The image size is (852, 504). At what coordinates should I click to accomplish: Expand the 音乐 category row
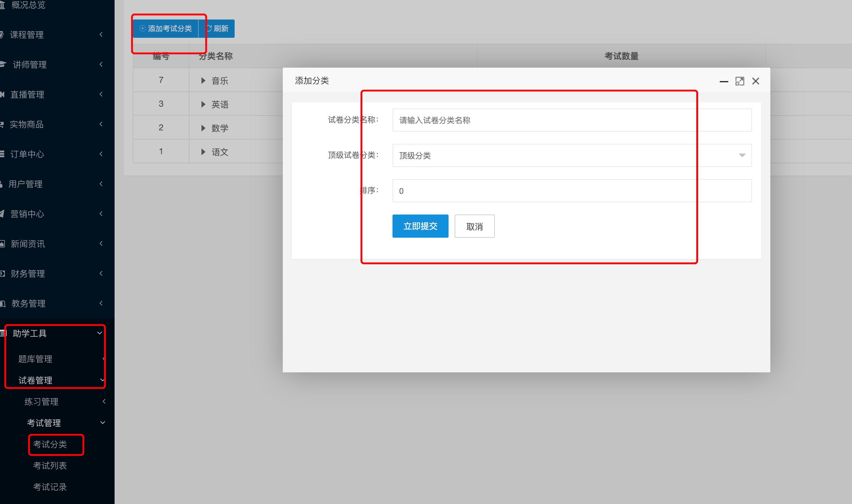(203, 80)
